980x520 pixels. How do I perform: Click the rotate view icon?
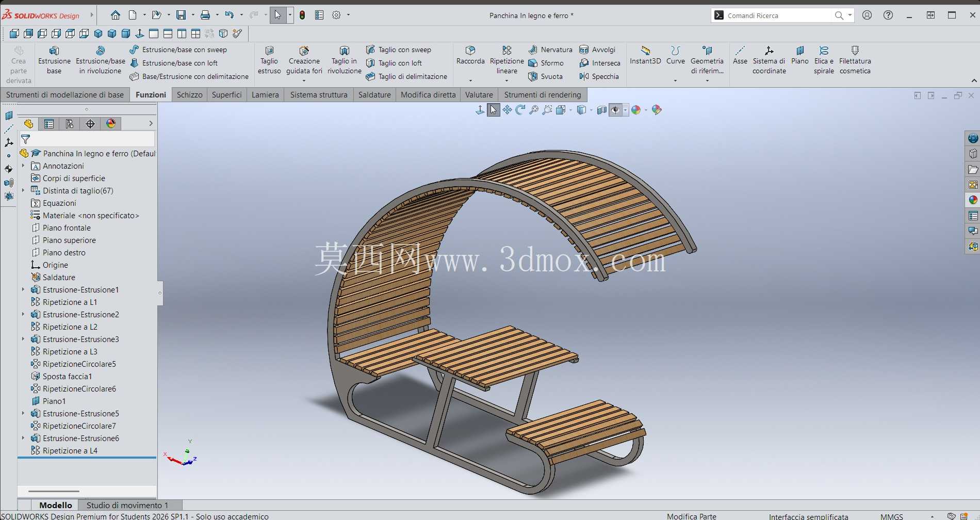(520, 110)
